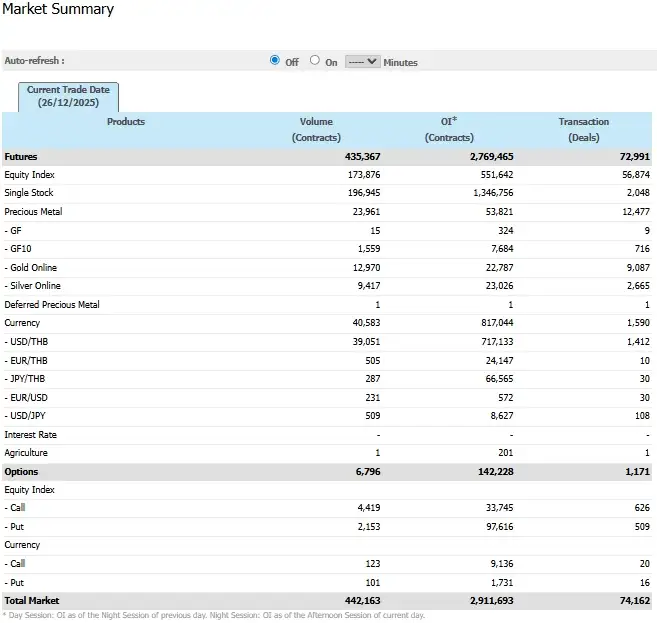Select the Deferred Precious Metal row
Screen dimensions: 657x623
pos(52,305)
